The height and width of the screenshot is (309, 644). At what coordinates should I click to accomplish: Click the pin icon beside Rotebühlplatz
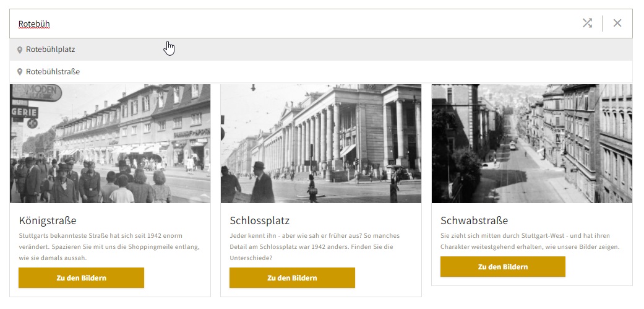point(19,50)
